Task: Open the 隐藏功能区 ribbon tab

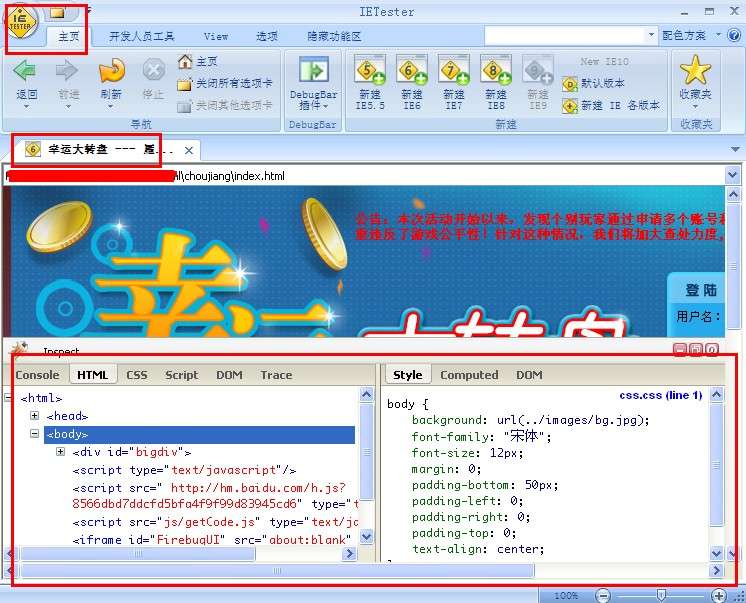Action: [334, 36]
